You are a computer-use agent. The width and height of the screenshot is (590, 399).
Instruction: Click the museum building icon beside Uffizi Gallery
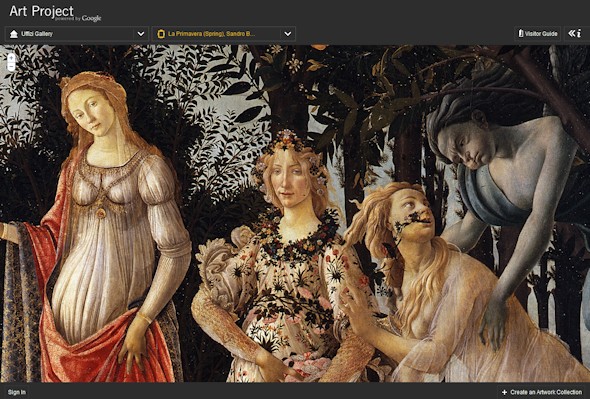[14, 34]
